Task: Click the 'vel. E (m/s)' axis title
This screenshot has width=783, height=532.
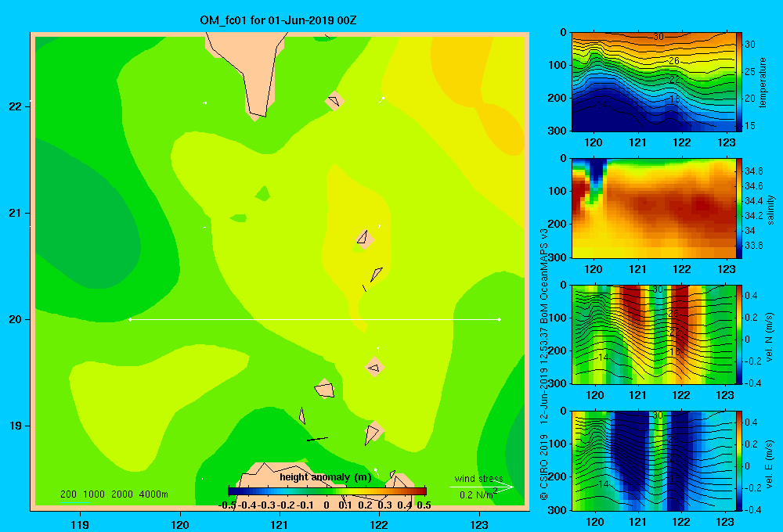Action: pos(769,463)
